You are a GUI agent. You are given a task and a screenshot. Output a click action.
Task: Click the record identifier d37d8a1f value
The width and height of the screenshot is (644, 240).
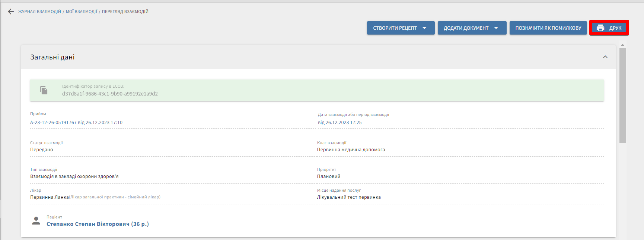click(110, 94)
